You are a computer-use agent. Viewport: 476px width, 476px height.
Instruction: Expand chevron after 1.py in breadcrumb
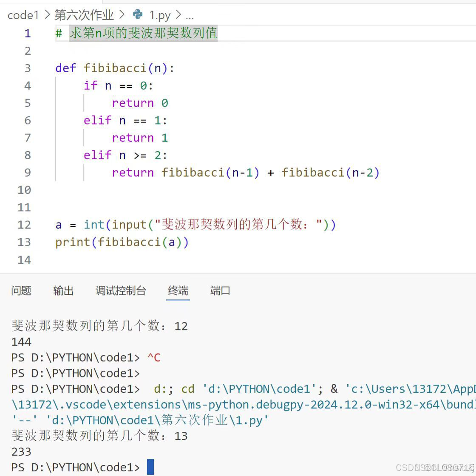[x=178, y=14]
